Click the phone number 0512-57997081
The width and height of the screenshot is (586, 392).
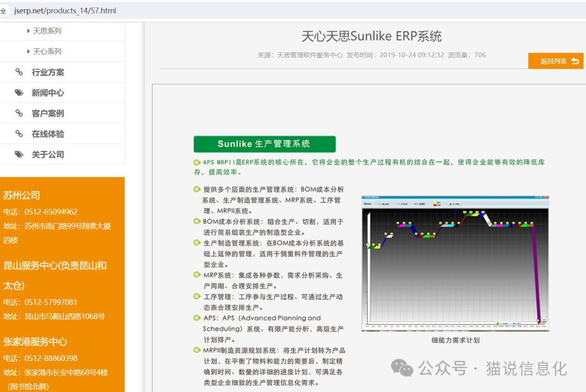point(51,303)
